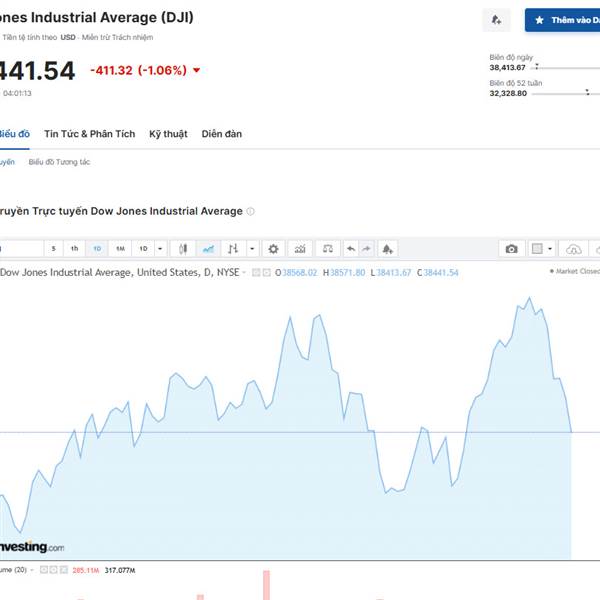Expand the layout dropdown arrow
The height and width of the screenshot is (600, 600).
pyautogui.click(x=550, y=249)
